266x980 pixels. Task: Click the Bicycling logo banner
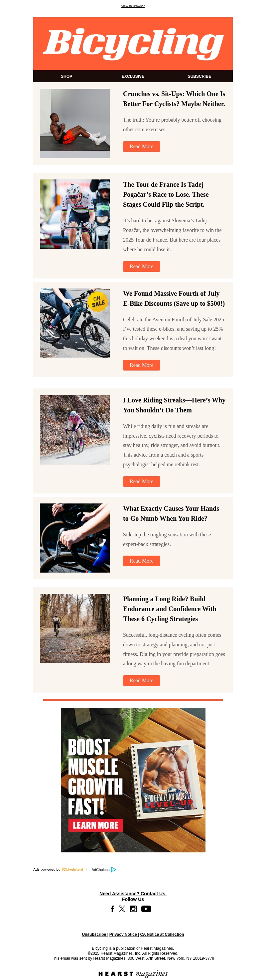point(133,44)
